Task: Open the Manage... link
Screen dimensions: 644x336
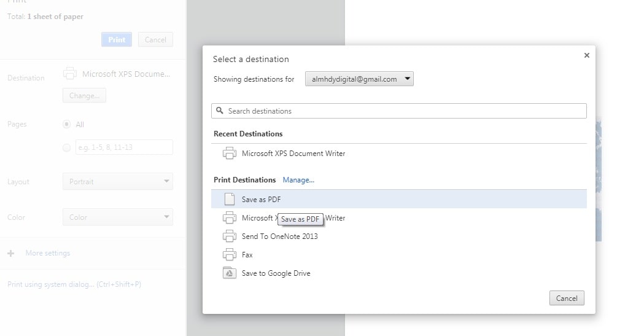Action: pos(298,180)
